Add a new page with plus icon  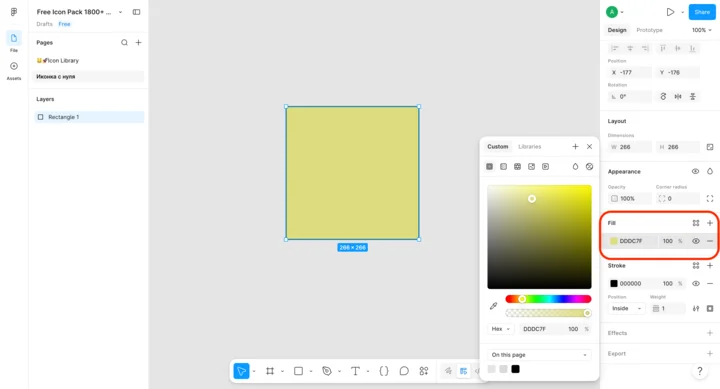point(138,43)
